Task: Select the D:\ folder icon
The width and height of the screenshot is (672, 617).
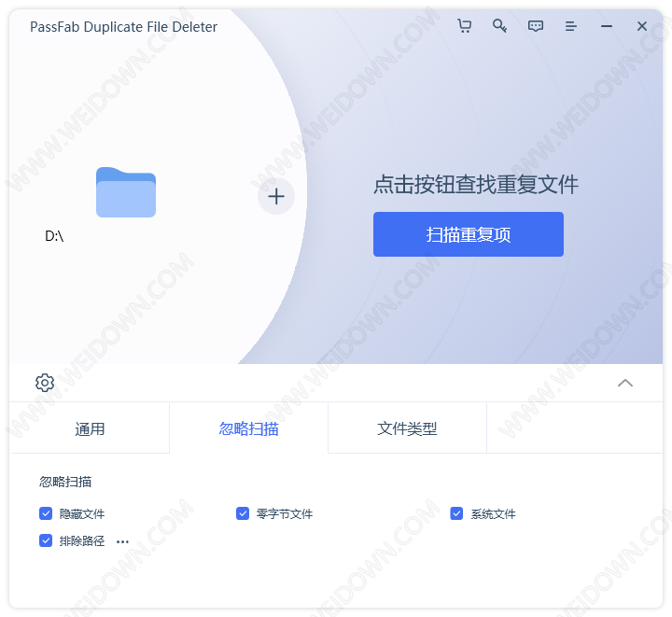Action: click(126, 192)
